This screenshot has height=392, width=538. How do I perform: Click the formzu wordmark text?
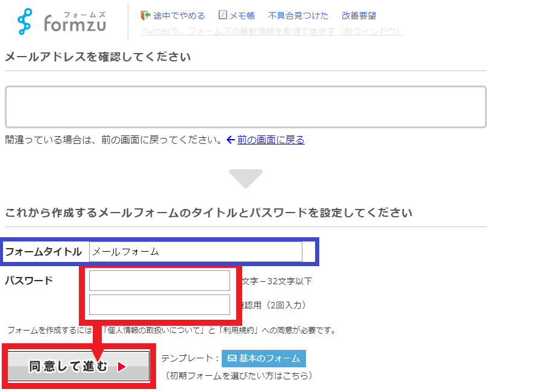(x=75, y=23)
